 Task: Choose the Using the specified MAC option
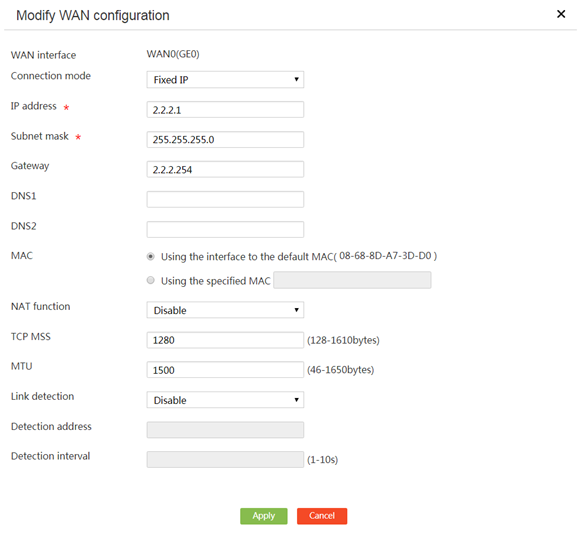150,280
